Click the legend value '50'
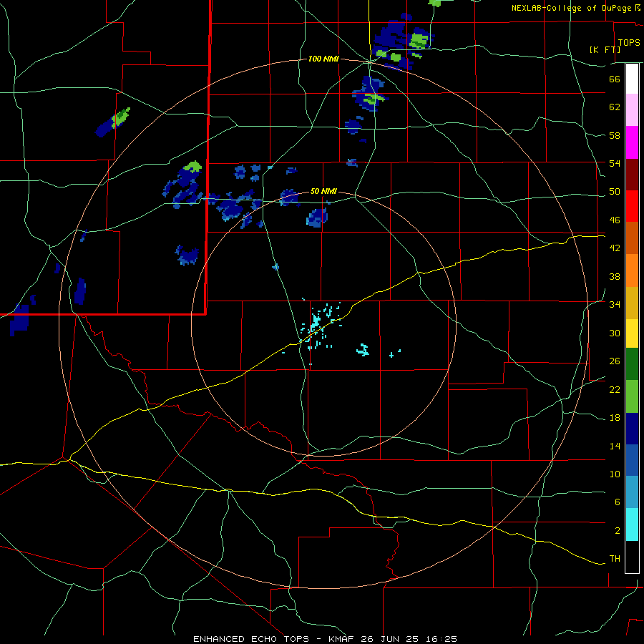Screen dimensions: 644x644 click(x=615, y=192)
